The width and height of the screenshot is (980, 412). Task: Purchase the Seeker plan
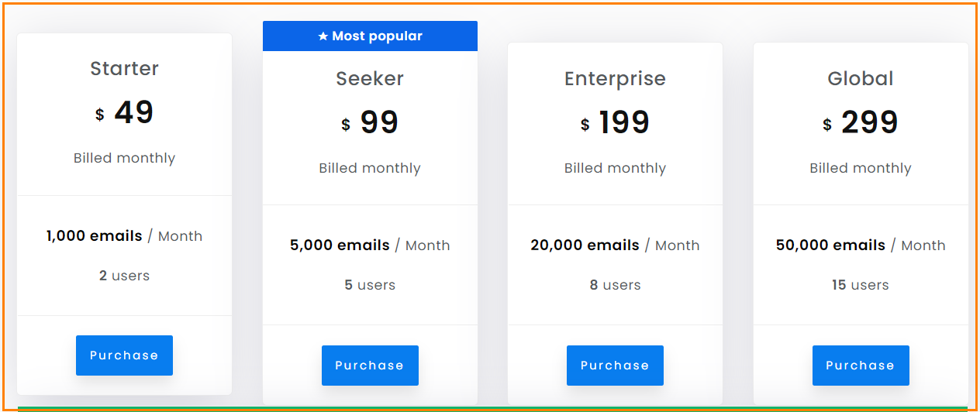(370, 366)
